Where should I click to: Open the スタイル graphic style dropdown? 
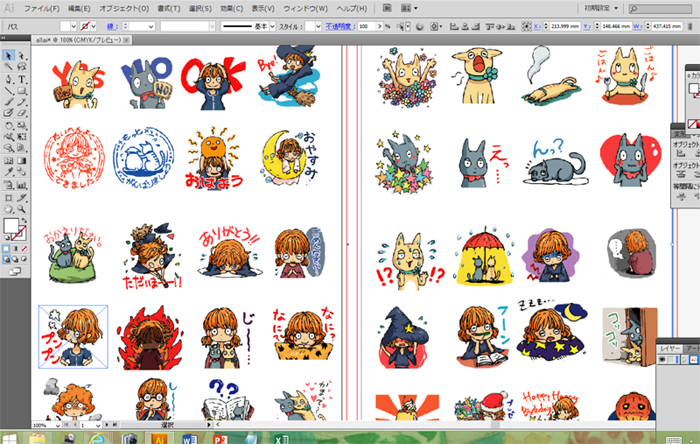pos(318,26)
